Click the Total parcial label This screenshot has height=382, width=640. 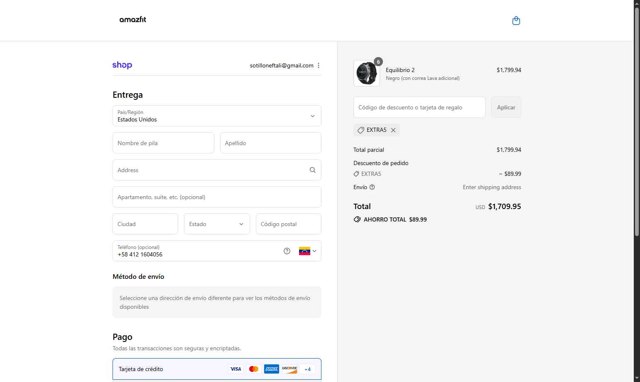[369, 150]
